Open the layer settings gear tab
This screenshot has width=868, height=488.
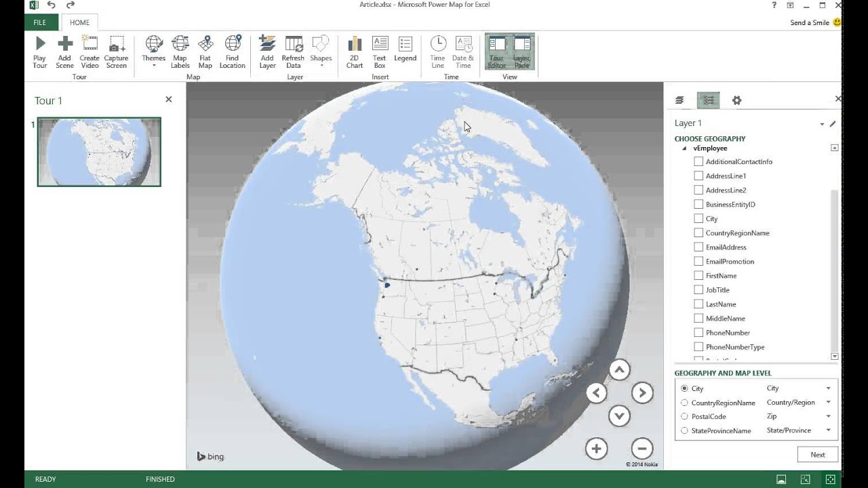coord(736,100)
